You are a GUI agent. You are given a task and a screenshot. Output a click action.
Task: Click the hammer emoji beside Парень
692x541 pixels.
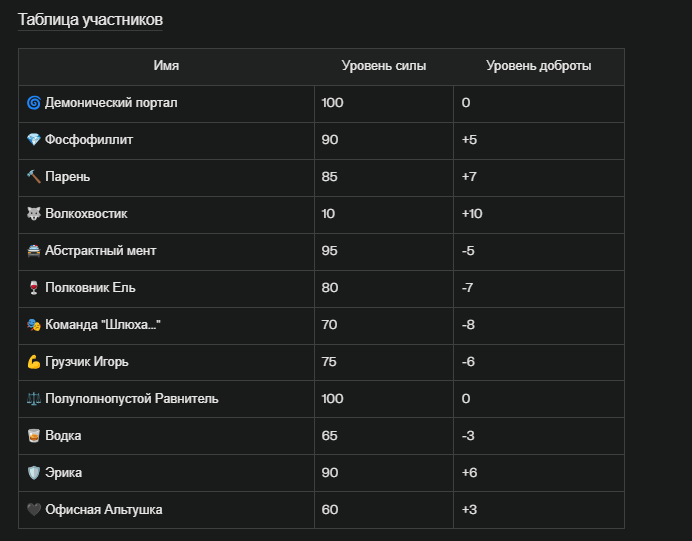pos(34,177)
